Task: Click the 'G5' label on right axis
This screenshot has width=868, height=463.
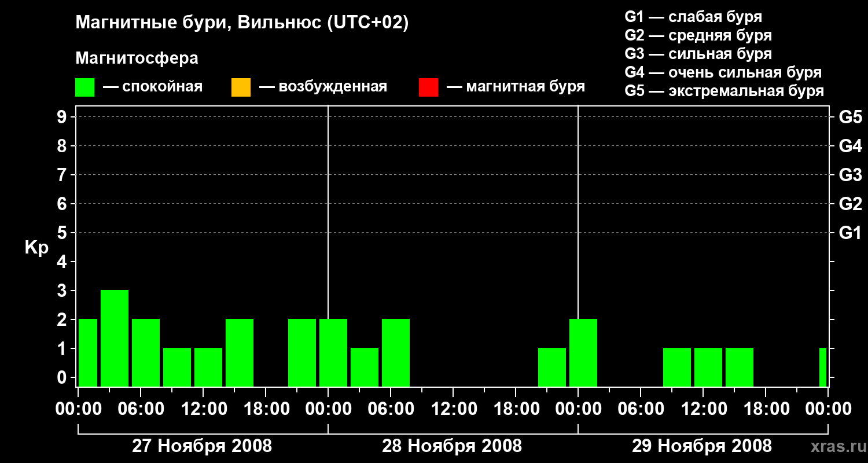Action: pos(851,117)
